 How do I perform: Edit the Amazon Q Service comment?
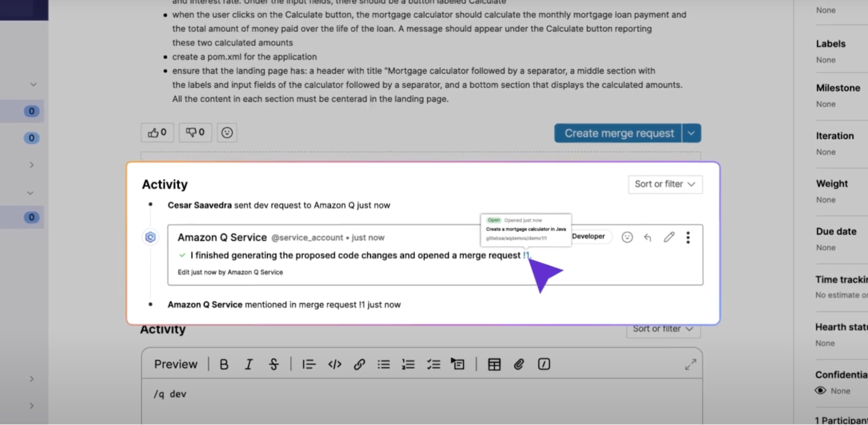(669, 237)
